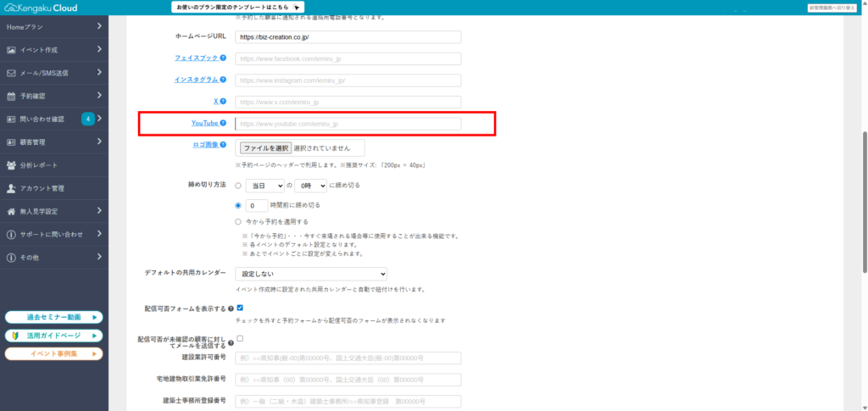Open the 分析レポート menu item
Image resolution: width=868 pixels, height=411 pixels.
coord(54,165)
